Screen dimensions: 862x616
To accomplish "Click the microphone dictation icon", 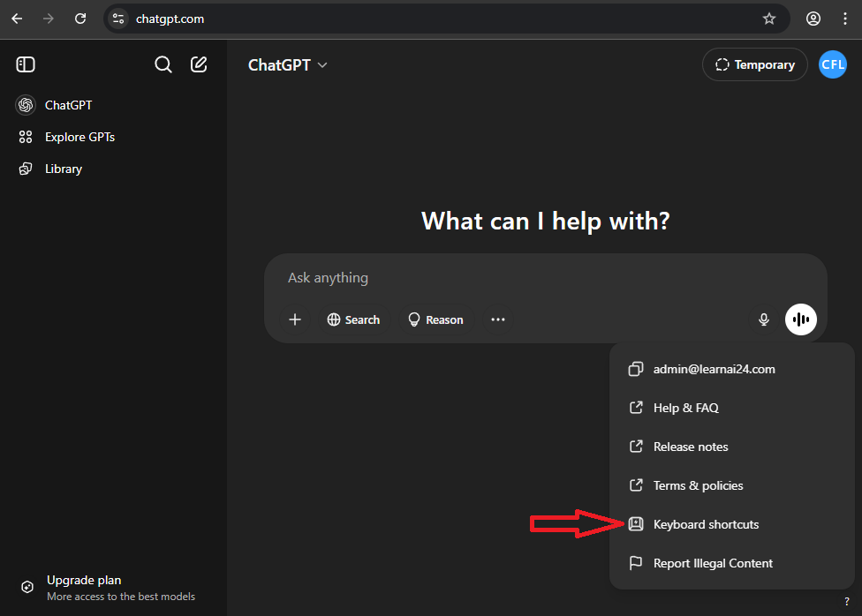I will tap(764, 319).
